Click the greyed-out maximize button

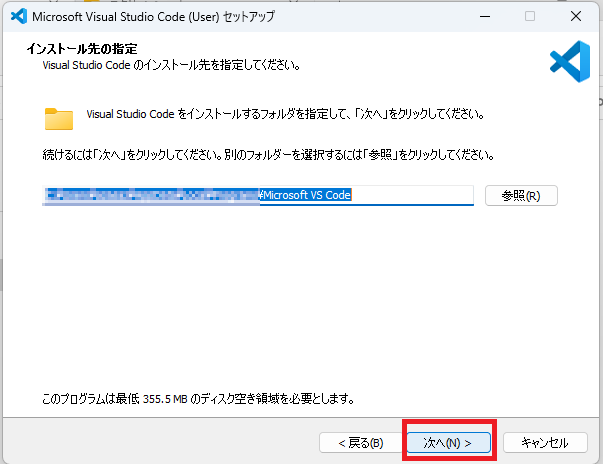tap(530, 17)
